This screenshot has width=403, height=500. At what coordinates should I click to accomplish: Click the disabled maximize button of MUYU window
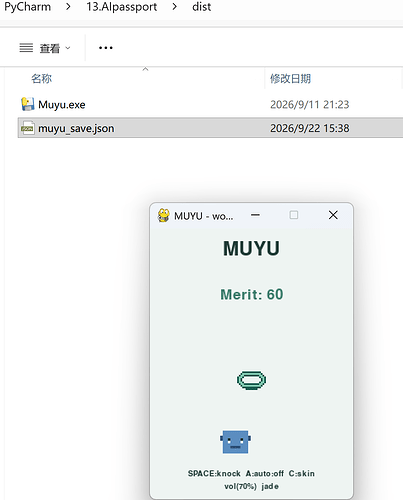click(x=294, y=215)
